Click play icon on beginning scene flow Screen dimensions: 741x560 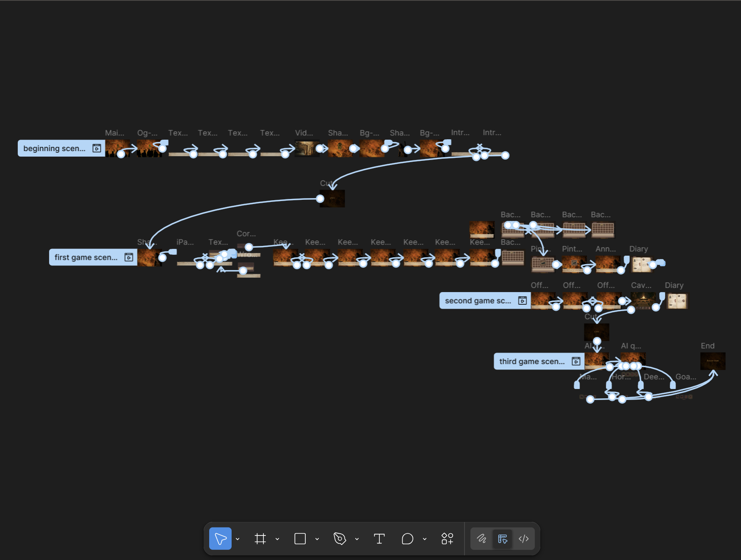pyautogui.click(x=97, y=148)
